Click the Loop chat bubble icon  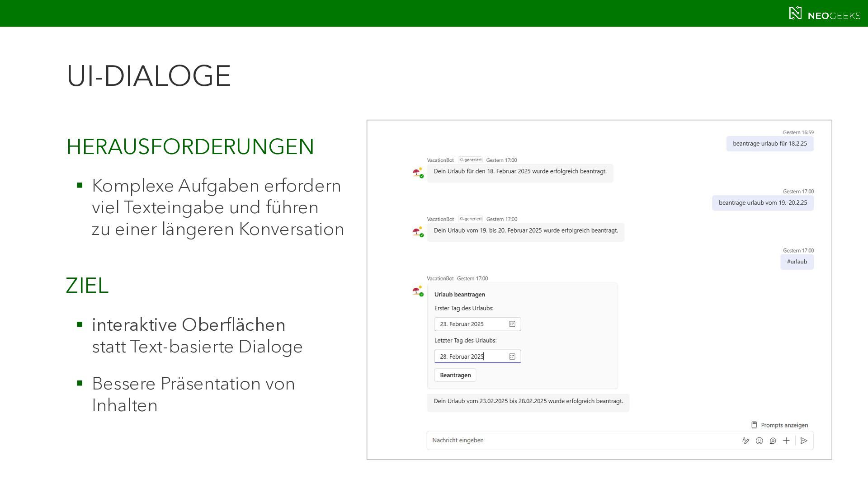[x=773, y=441]
